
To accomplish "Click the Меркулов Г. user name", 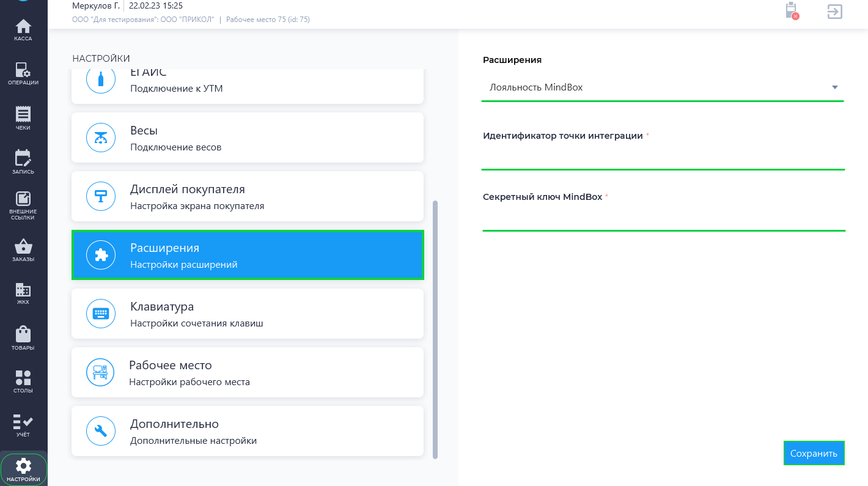I will (x=95, y=6).
